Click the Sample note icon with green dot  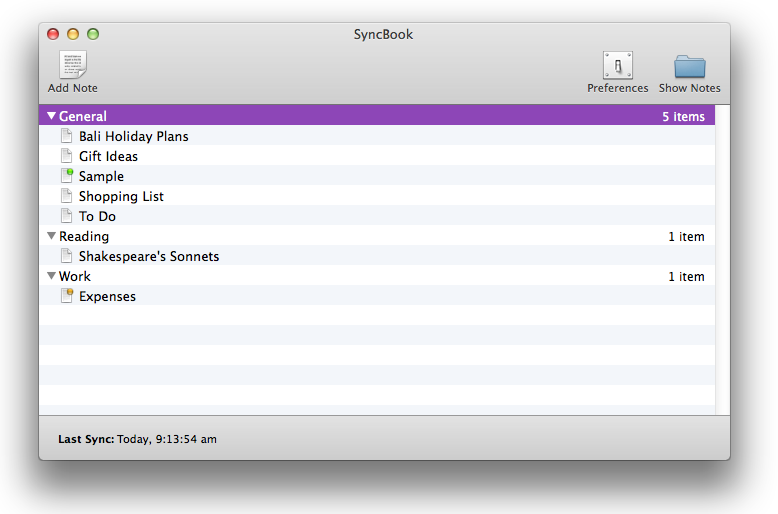pos(67,175)
